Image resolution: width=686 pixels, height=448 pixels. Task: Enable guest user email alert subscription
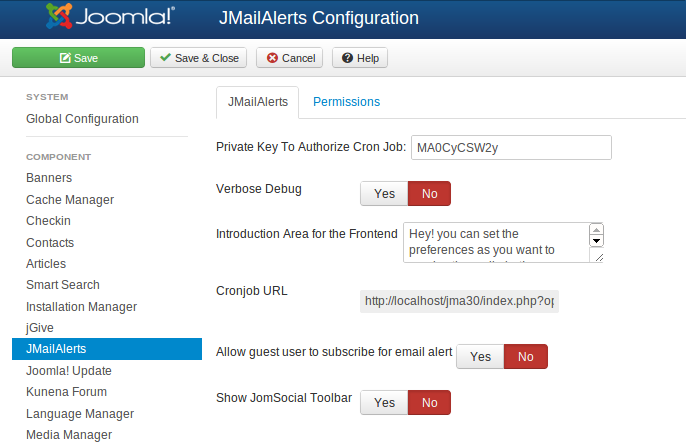pos(480,357)
